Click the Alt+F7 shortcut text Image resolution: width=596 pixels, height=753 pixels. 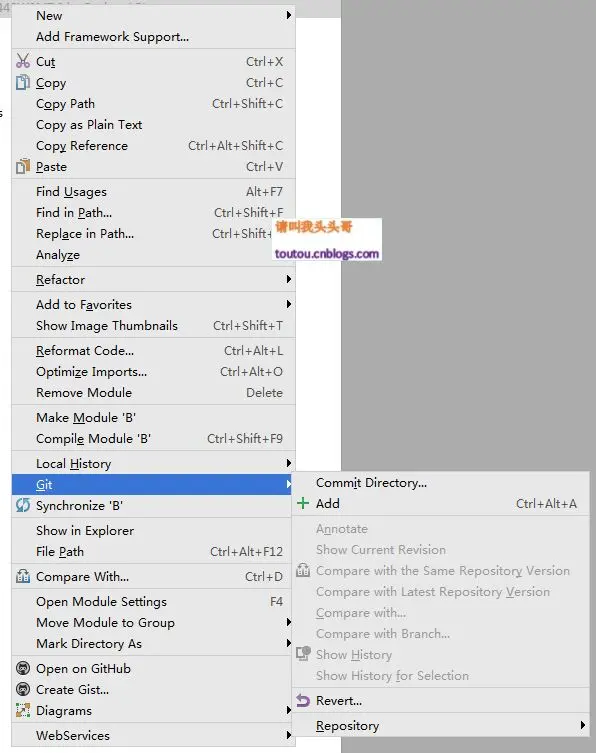264,191
